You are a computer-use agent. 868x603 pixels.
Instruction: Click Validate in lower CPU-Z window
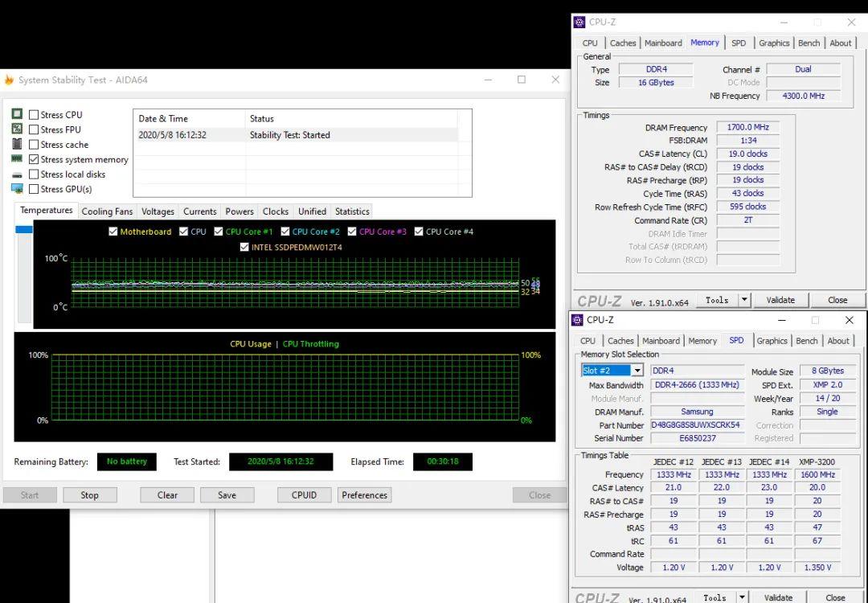pos(778,597)
